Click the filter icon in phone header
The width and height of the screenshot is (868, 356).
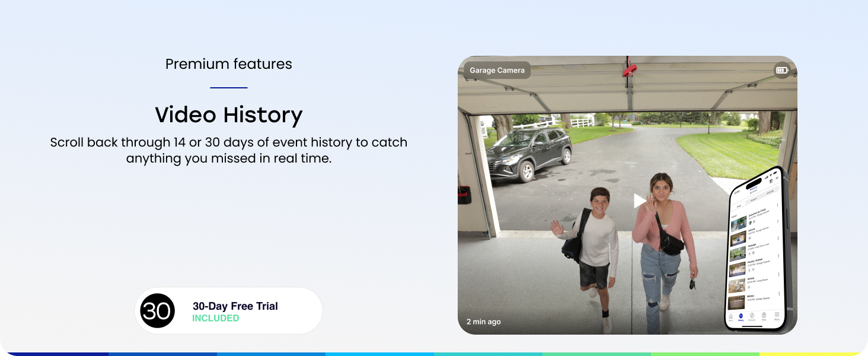(777, 178)
